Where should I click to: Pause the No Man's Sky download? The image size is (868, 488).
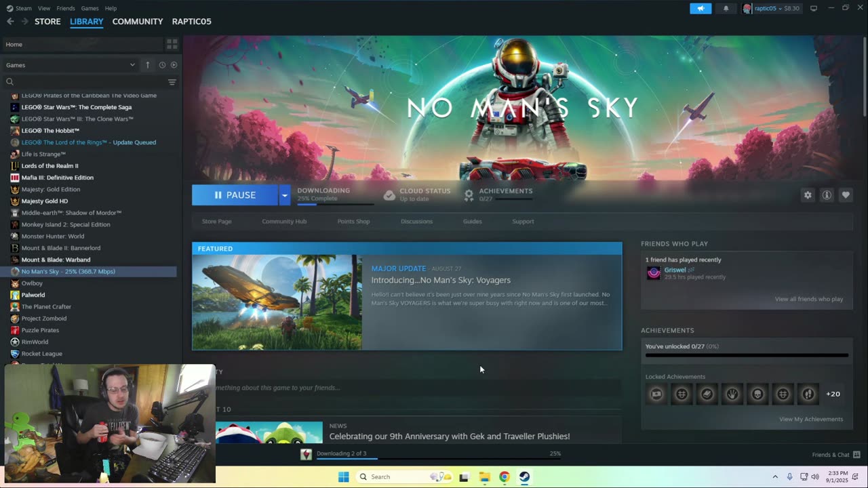coord(235,195)
